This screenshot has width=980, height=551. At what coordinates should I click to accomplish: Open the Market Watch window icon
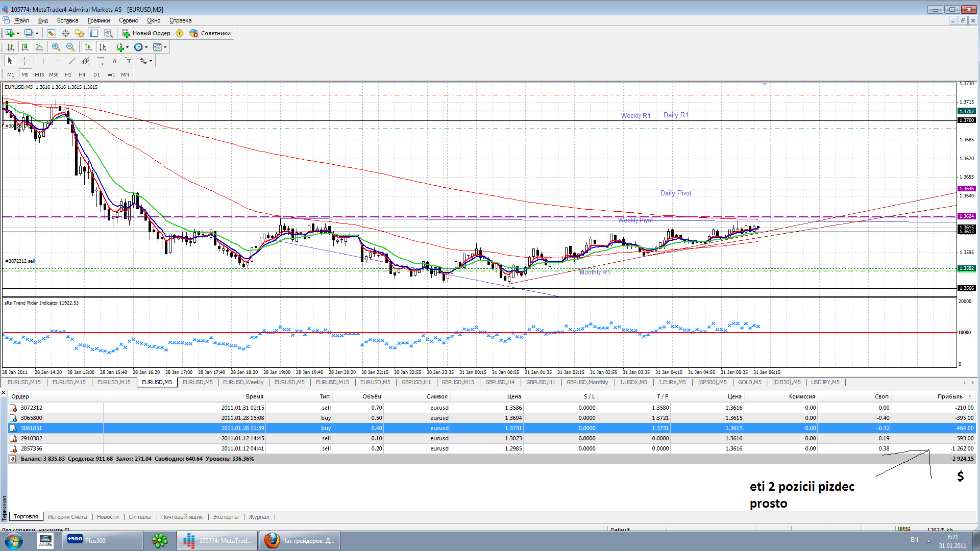(x=51, y=33)
